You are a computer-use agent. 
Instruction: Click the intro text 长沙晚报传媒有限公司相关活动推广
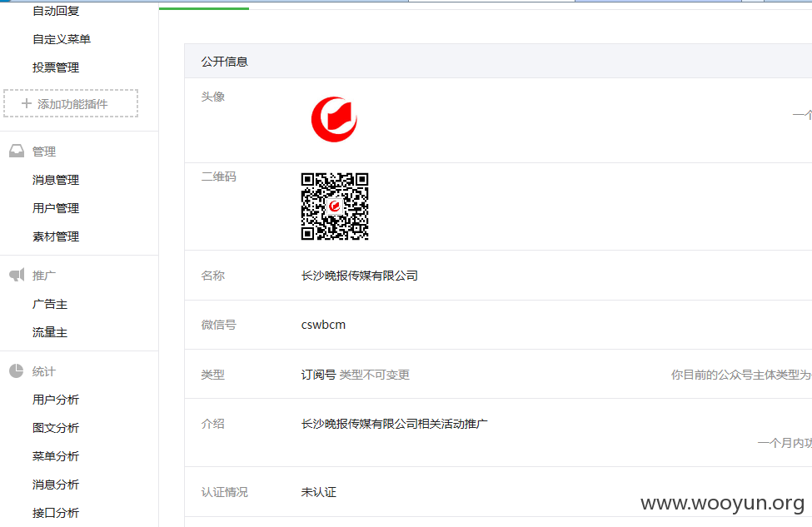tap(394, 424)
